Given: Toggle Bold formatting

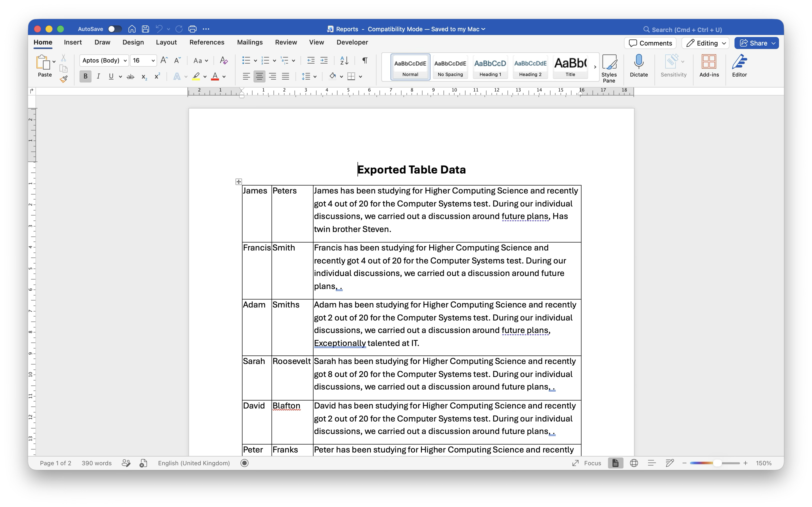Looking at the screenshot, I should (x=85, y=76).
